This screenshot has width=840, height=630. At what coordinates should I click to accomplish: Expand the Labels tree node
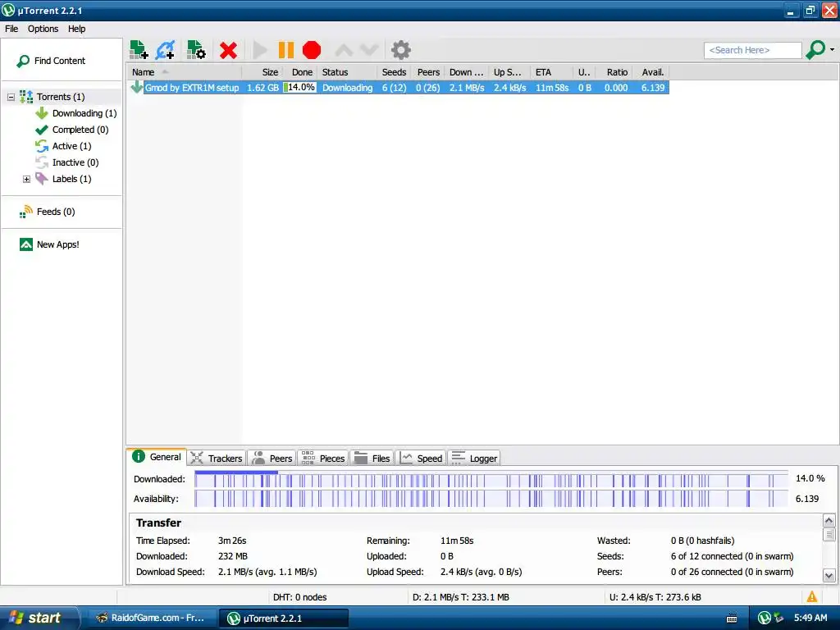tap(26, 179)
